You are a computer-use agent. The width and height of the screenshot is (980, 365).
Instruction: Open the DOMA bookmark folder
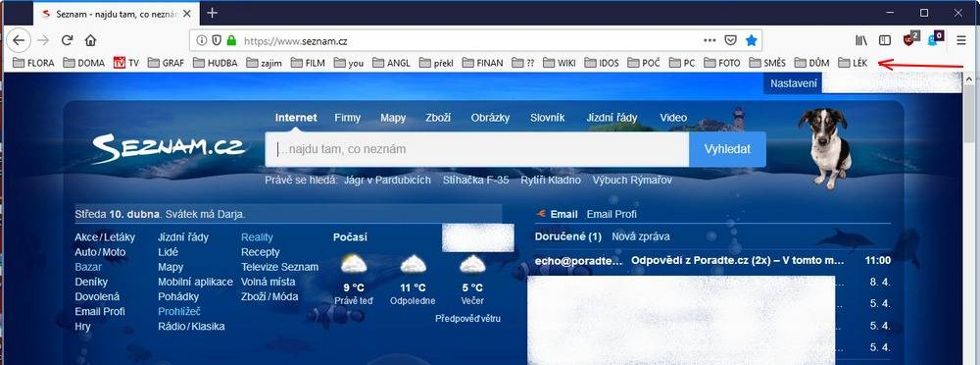tap(83, 63)
